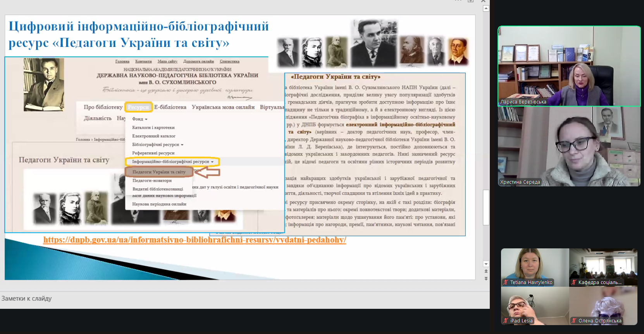Viewport: 644px width, 334px height.
Task: Click the scrollbar down arrow
Action: point(486,264)
